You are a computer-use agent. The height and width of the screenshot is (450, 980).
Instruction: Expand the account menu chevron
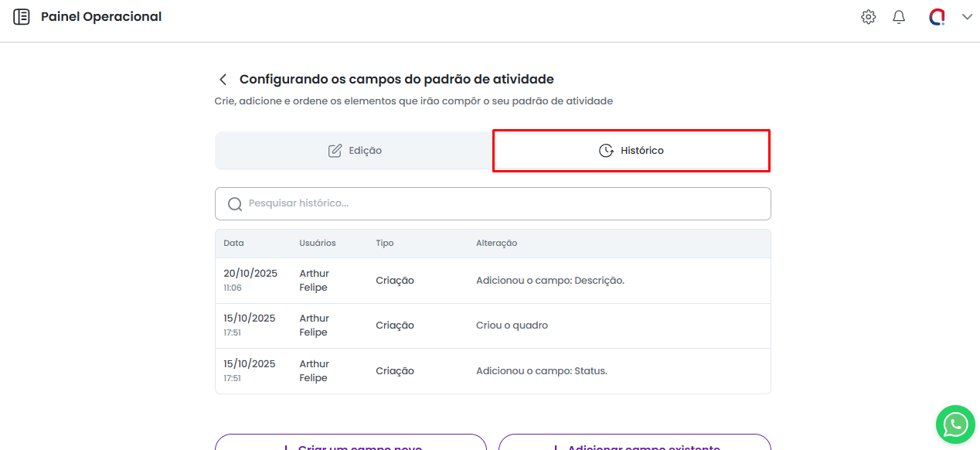967,17
